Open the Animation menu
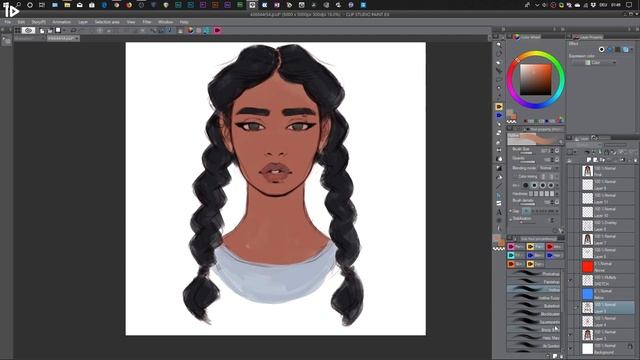 (x=61, y=22)
